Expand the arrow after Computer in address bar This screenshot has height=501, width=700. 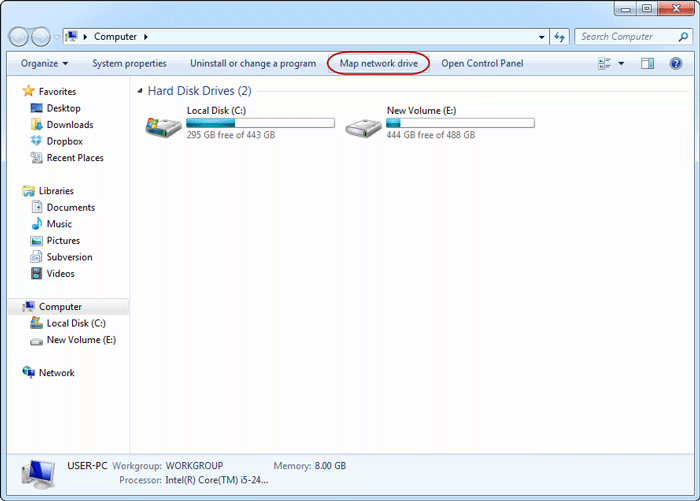(x=146, y=37)
